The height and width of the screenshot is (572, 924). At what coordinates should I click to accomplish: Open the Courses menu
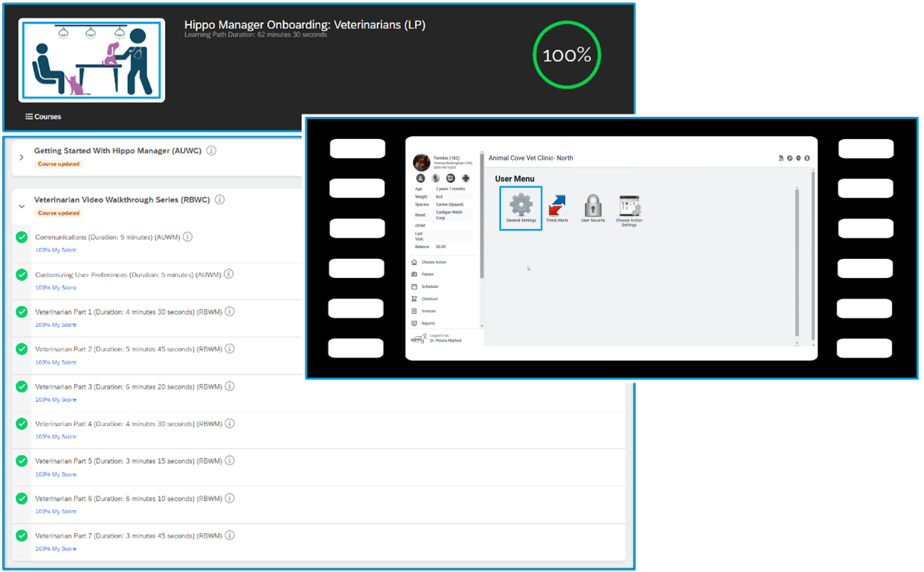point(43,117)
